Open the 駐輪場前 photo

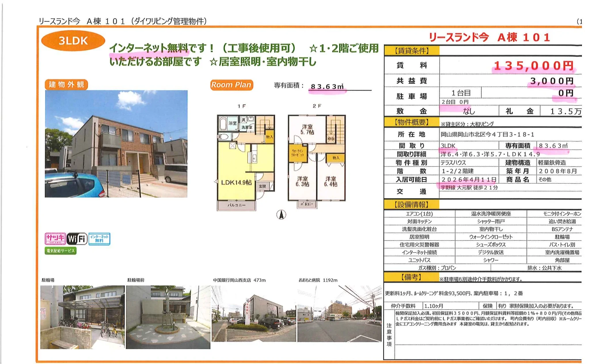pos(168,317)
